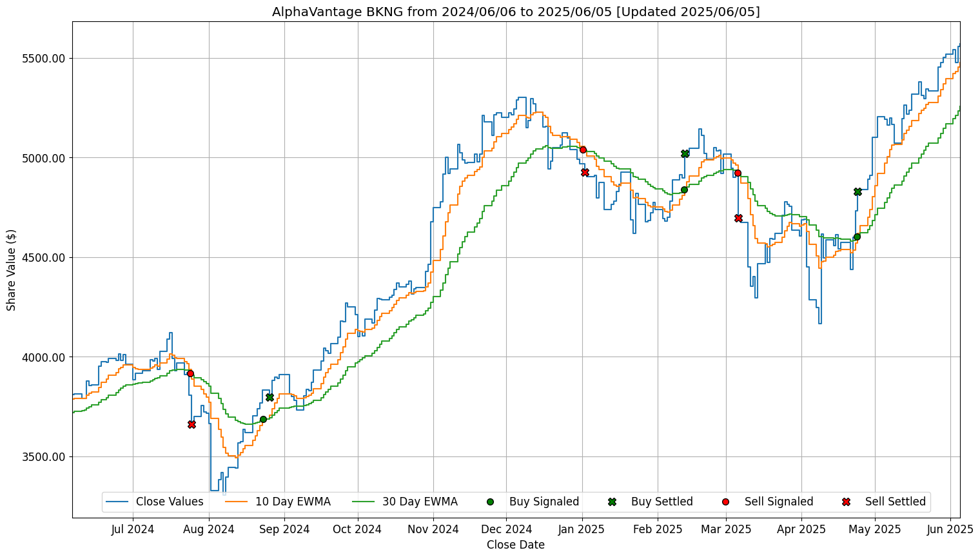Viewport: 980px width, 557px height.
Task: Click the blue line sample in the legend
Action: coord(117,502)
